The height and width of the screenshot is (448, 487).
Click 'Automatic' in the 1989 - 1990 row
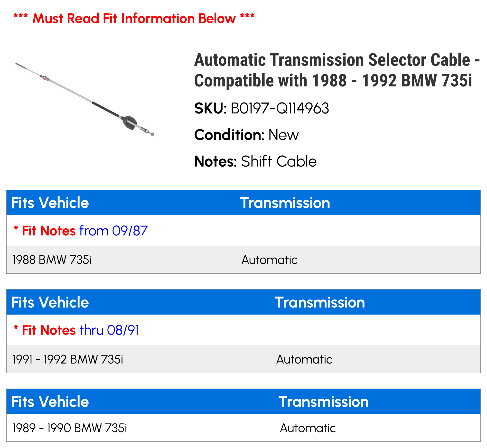308,428
